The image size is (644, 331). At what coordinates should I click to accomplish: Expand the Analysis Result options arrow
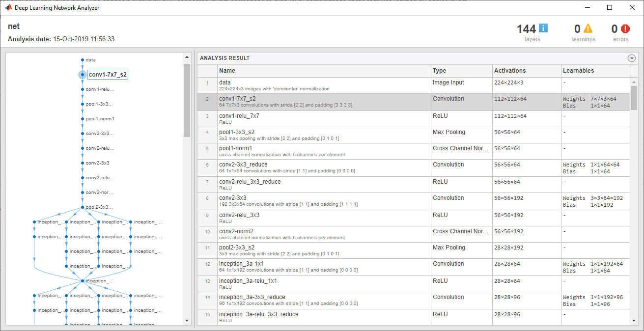coord(632,58)
